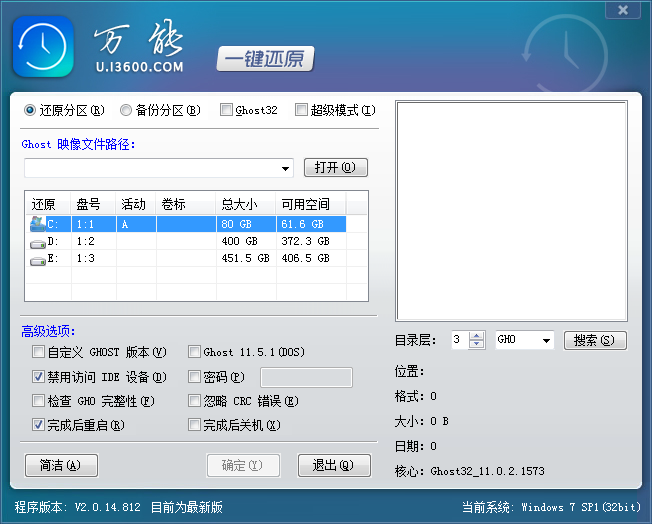Click the clock restore app logo
The image size is (652, 524).
42,47
